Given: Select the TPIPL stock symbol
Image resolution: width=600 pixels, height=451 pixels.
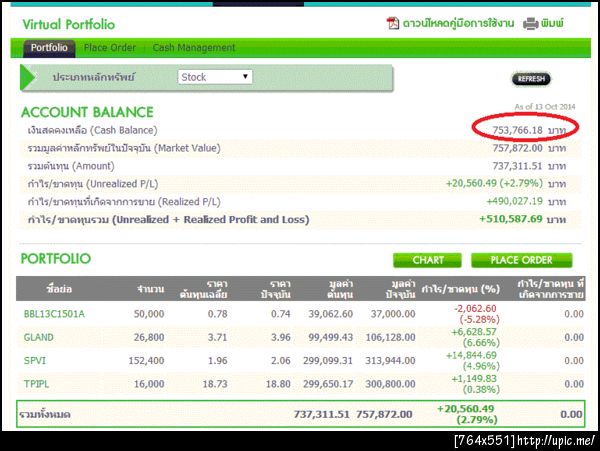Looking at the screenshot, I should 36,384.
